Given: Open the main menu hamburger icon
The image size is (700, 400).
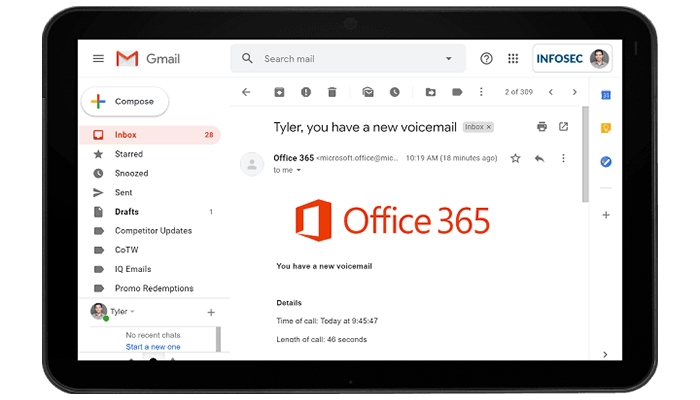Looking at the screenshot, I should tap(98, 58).
